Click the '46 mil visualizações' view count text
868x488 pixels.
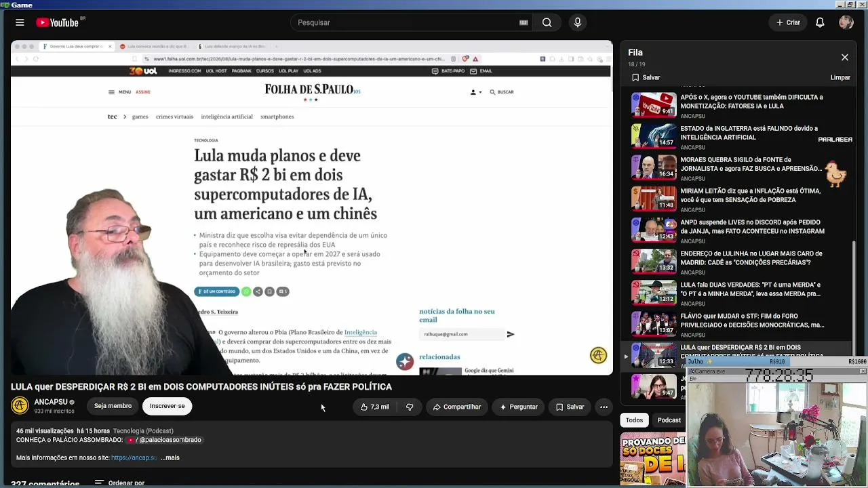[x=45, y=431]
